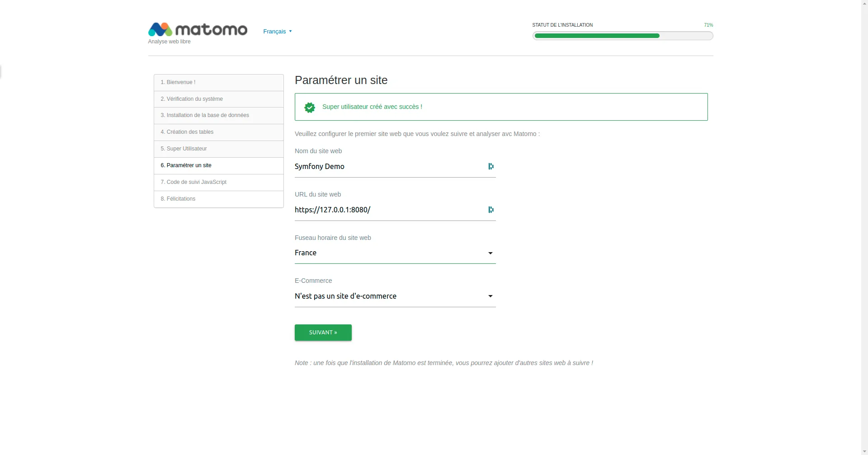The image size is (868, 455).
Task: Go to step 3 Installation de la base de données
Action: (205, 115)
